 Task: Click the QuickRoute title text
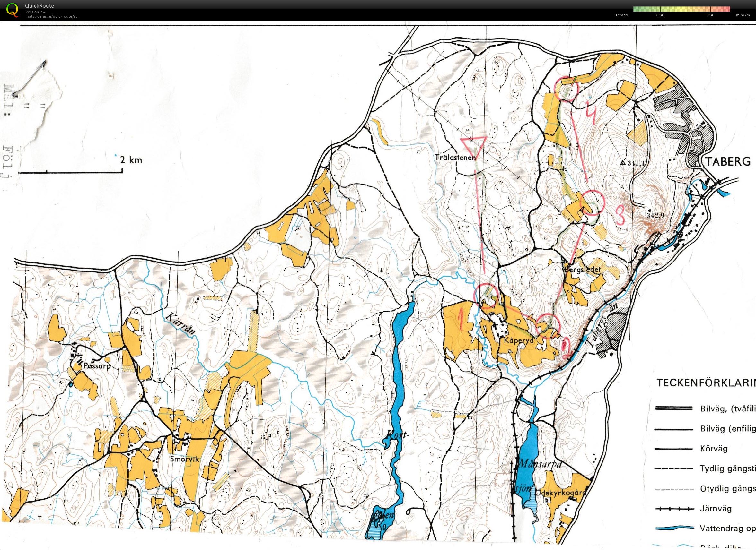coord(39,6)
